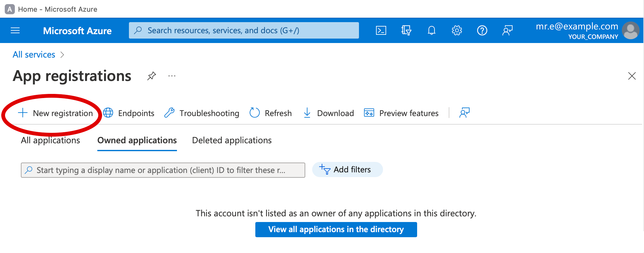Open the Help question mark icon
The width and height of the screenshot is (644, 253).
(x=482, y=30)
